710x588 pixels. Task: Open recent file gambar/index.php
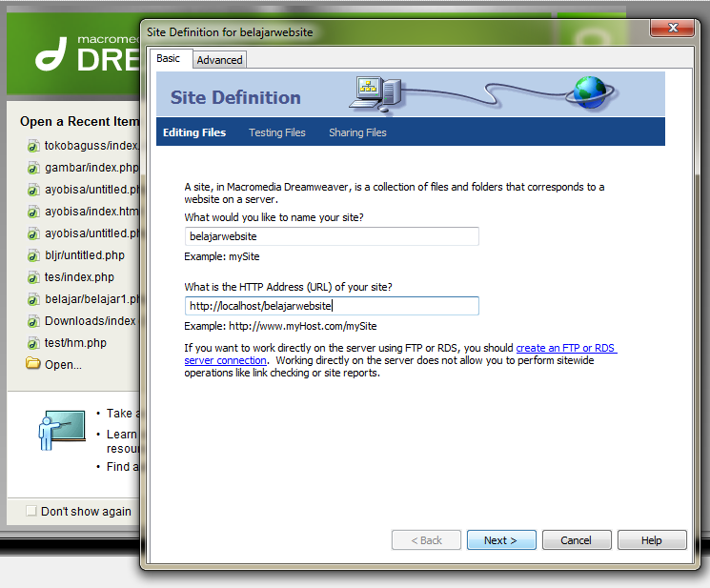coord(91,168)
